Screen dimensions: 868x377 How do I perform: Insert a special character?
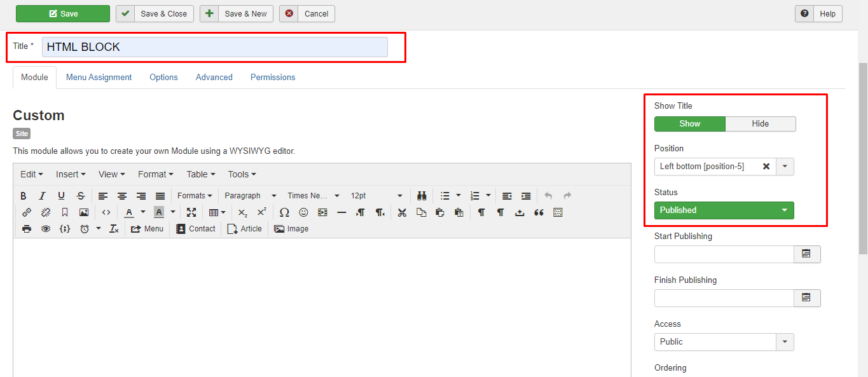(284, 212)
